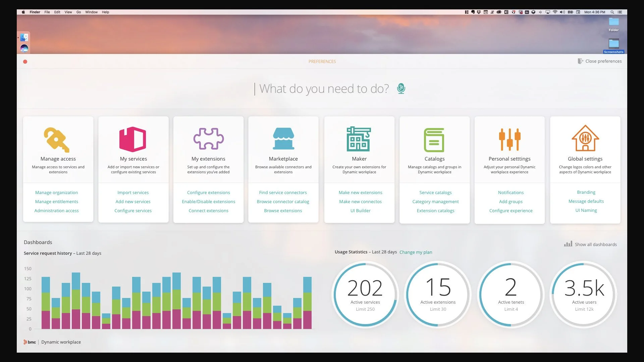Screen dimensions: 644x362
Task: Click Close preferences
Action: [603, 61]
